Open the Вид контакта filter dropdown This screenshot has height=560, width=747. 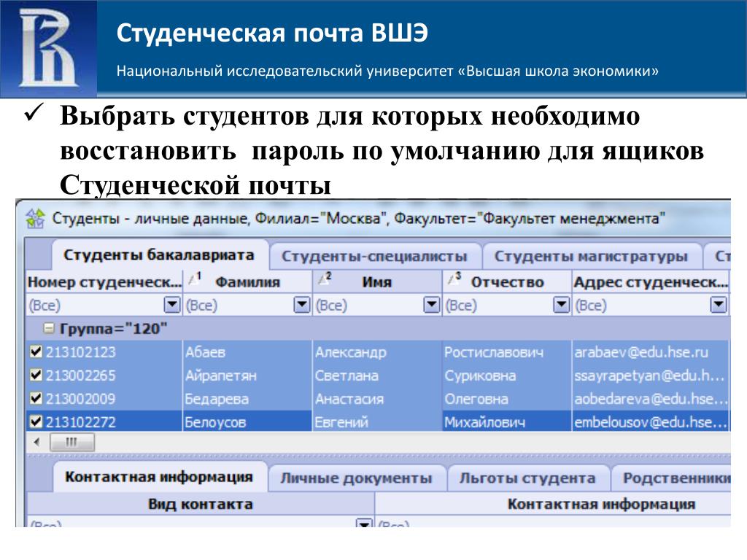(364, 523)
